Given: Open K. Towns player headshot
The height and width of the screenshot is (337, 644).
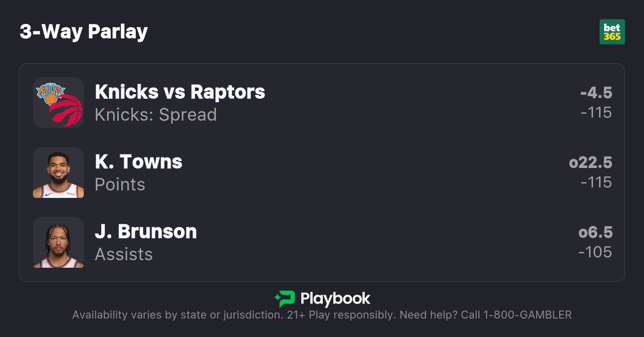Looking at the screenshot, I should click(58, 172).
